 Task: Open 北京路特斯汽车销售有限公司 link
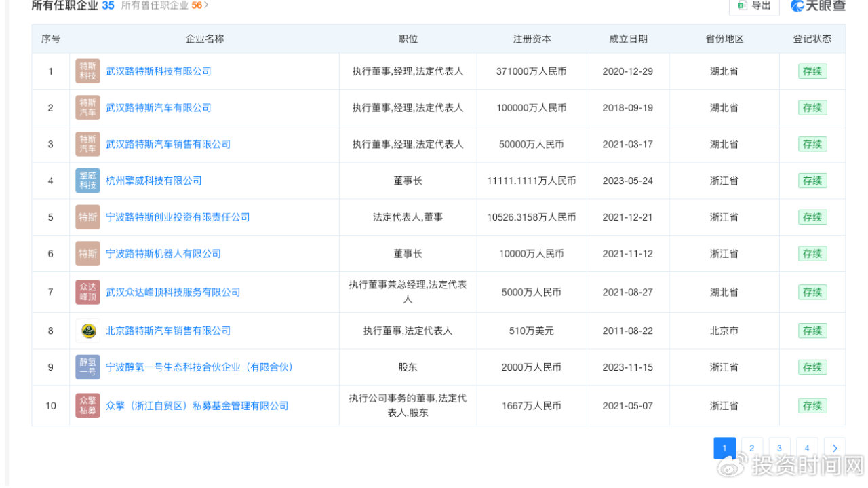[168, 331]
